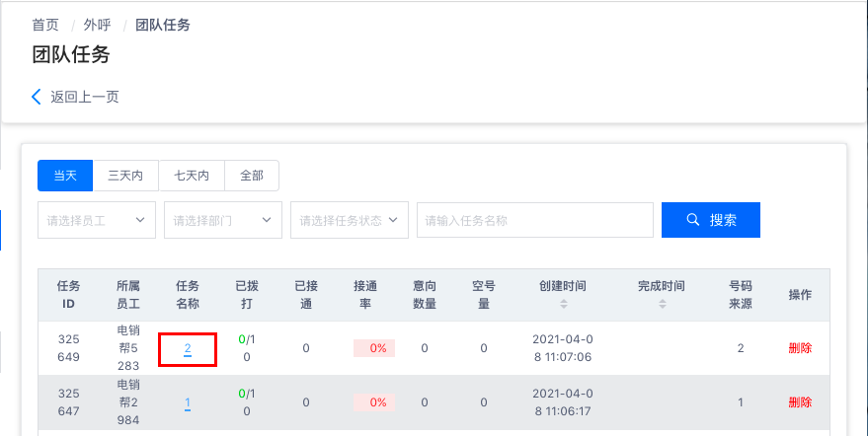
Task: Click 返回上一页 link text
Action: point(85,97)
